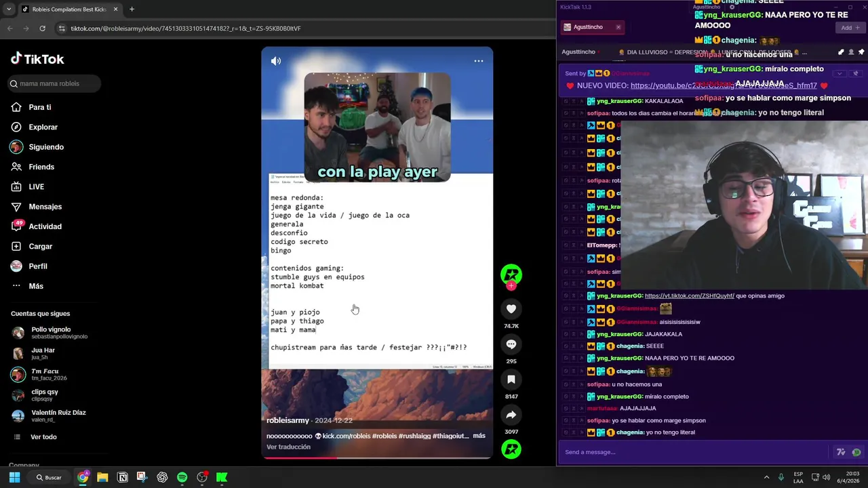Switch the ESP LAA input language
The height and width of the screenshot is (488, 868).
pos(798,477)
